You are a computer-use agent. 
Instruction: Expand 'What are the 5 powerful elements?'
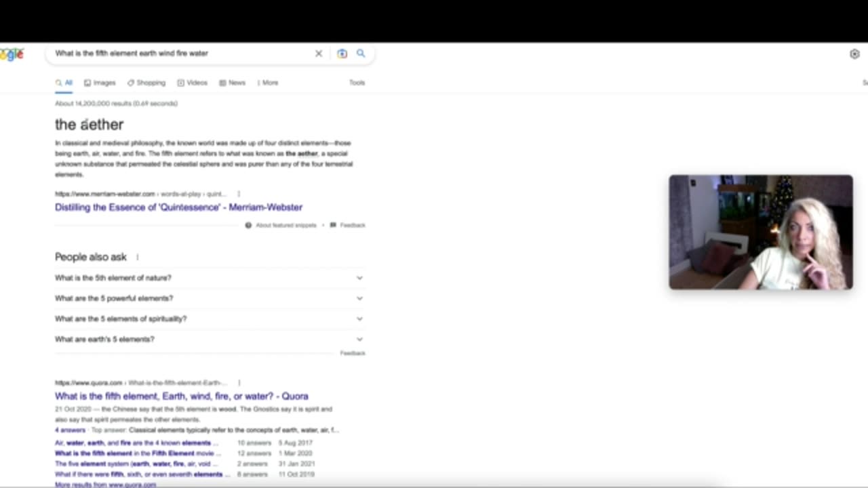(210, 298)
